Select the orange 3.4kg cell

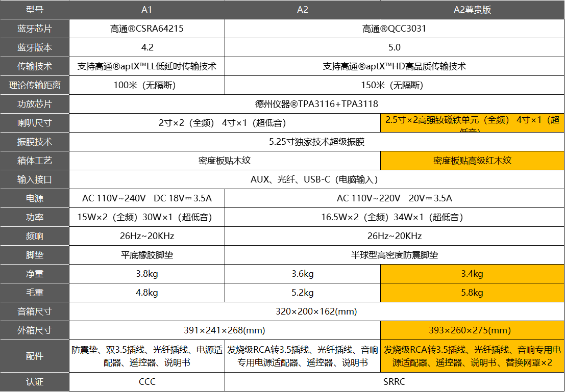point(473,274)
